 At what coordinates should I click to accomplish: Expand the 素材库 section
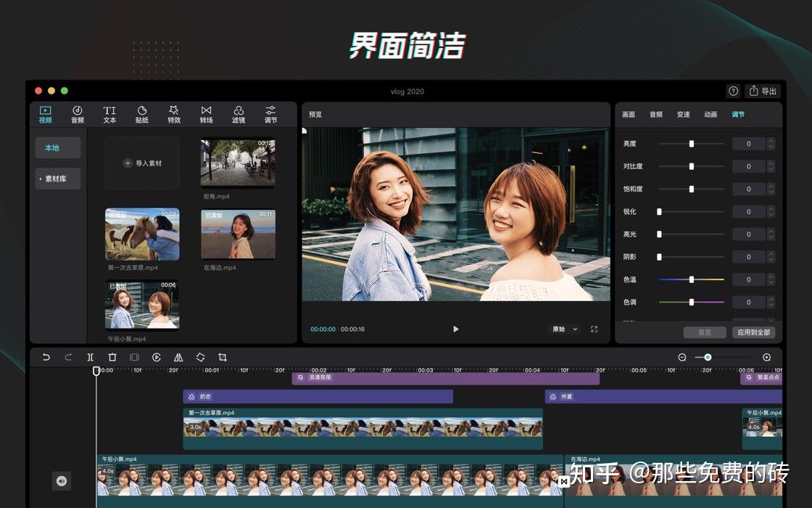pyautogui.click(x=57, y=179)
